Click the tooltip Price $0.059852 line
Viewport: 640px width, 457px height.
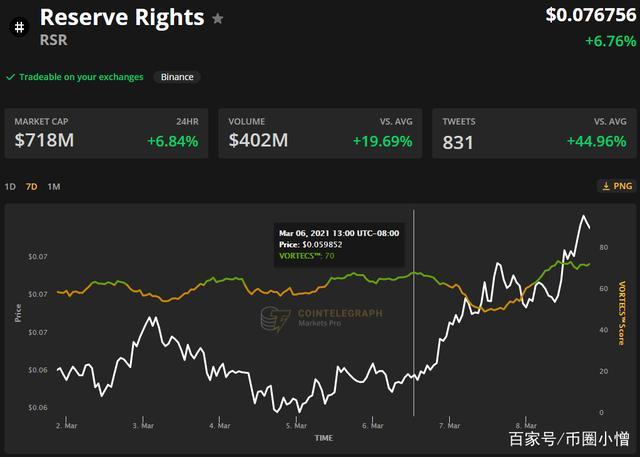(311, 244)
